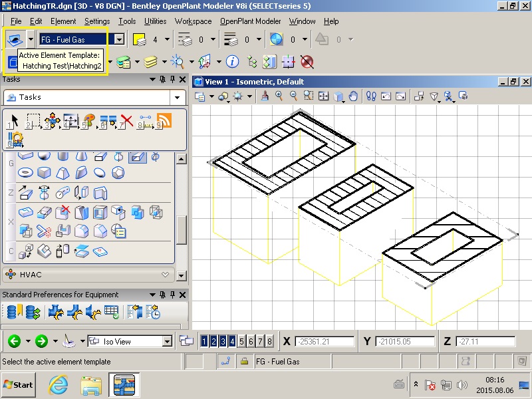Click Update View brush icon
The image size is (532, 399).
[265, 96]
